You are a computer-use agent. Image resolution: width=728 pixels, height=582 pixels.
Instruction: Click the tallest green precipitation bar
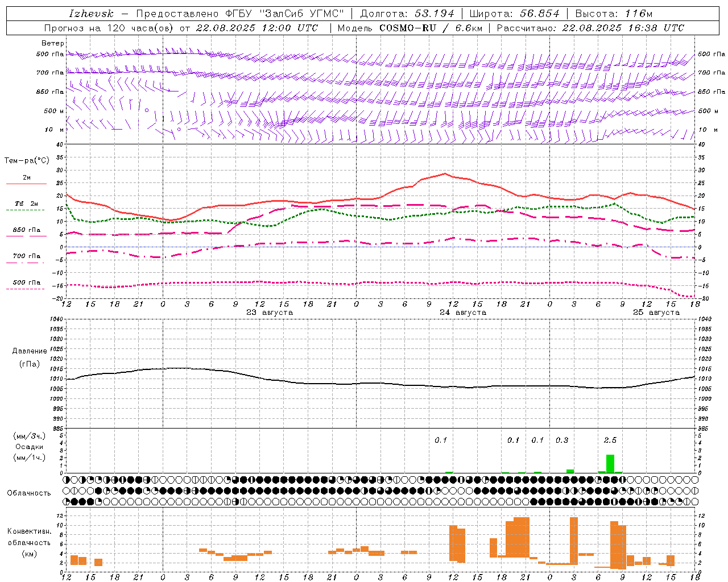[x=610, y=464]
